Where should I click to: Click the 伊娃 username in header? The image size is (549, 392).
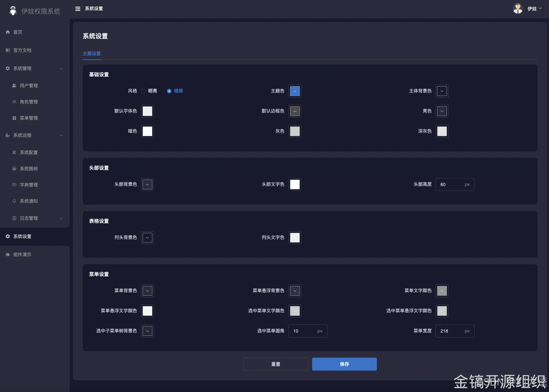coord(532,9)
